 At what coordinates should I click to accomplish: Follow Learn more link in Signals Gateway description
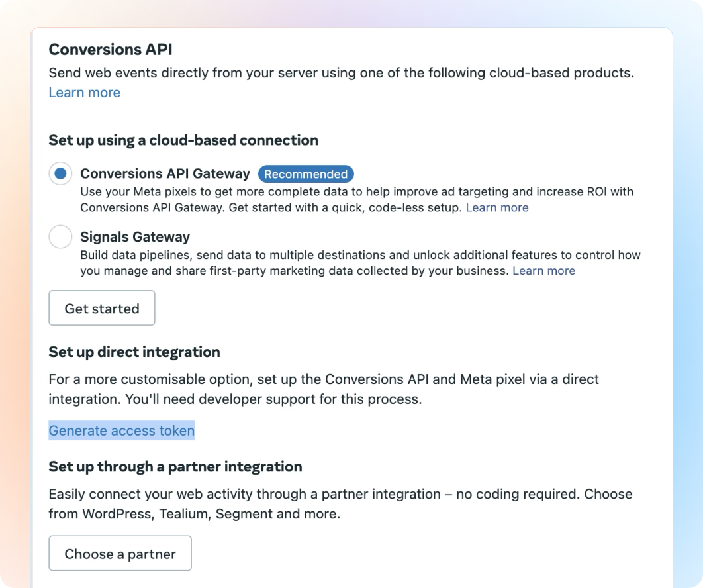click(x=543, y=271)
